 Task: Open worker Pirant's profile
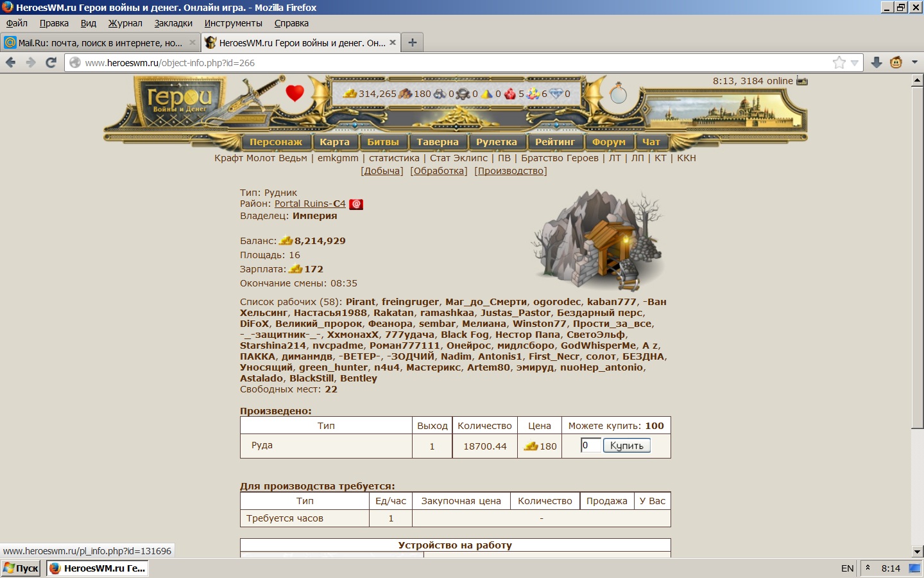click(361, 302)
